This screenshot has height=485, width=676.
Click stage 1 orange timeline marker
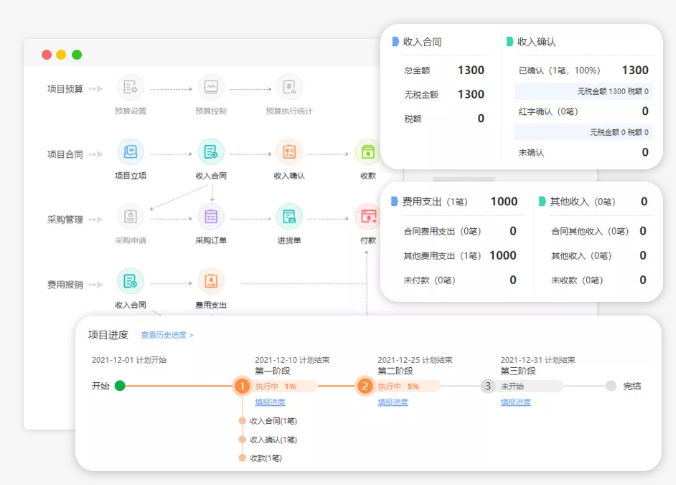[242, 386]
